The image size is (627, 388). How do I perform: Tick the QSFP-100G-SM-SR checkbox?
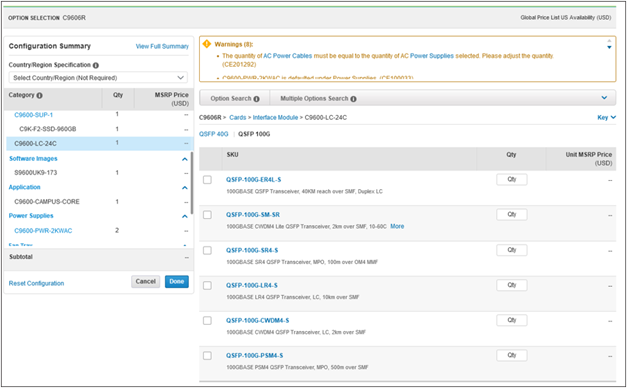tap(207, 215)
